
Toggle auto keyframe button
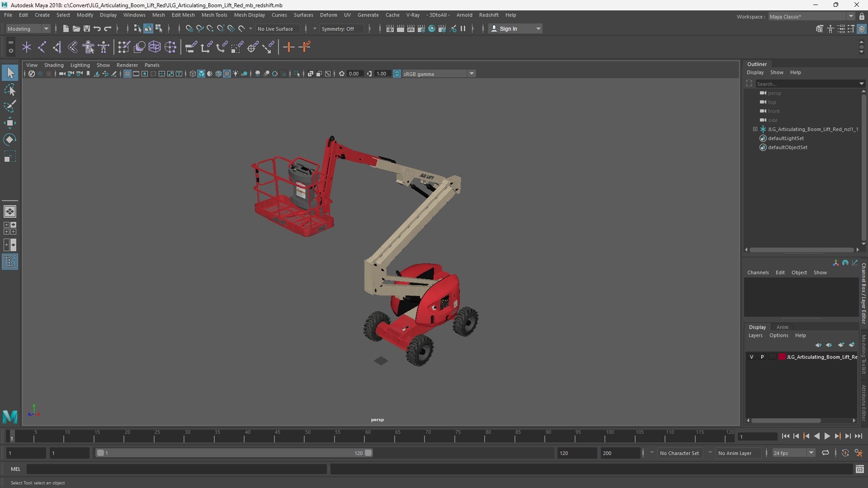click(x=845, y=453)
